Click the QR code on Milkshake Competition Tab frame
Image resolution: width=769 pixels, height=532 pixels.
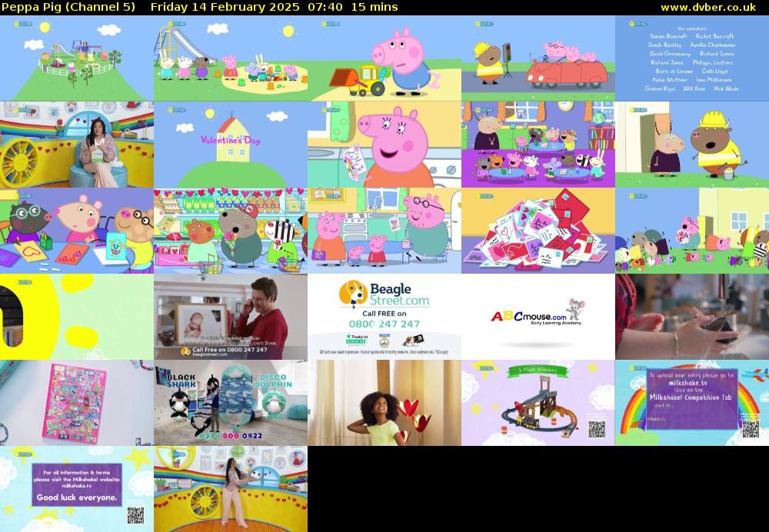[x=751, y=429]
